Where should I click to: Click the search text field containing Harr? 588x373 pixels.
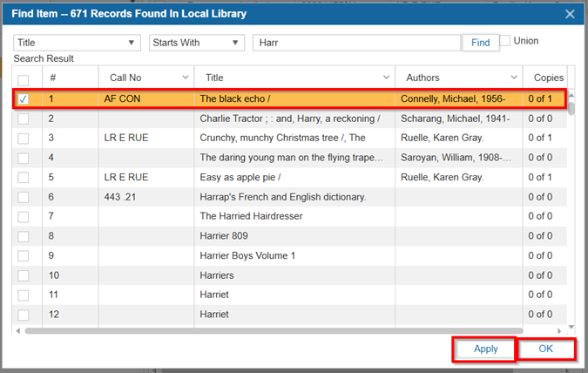[x=356, y=43]
